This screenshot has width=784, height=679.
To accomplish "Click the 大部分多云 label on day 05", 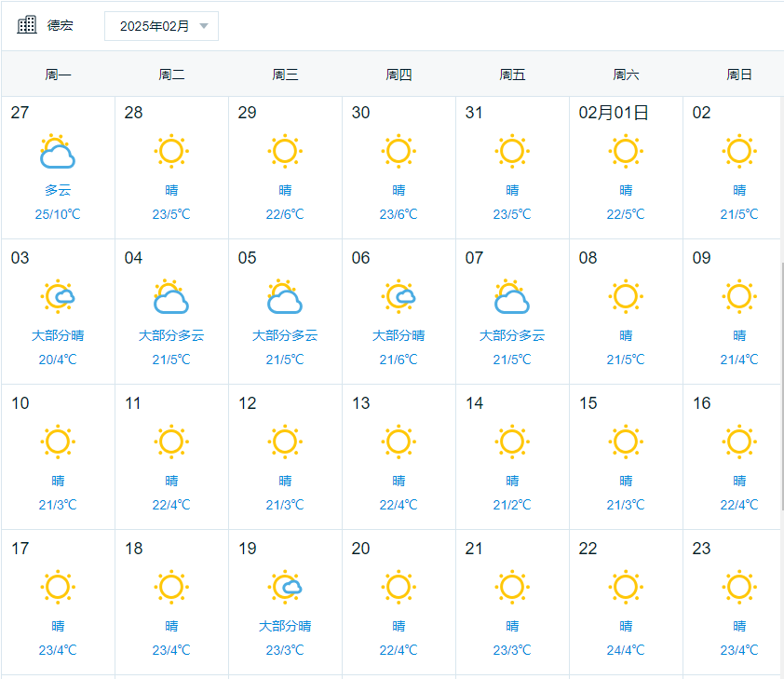I will pyautogui.click(x=285, y=335).
